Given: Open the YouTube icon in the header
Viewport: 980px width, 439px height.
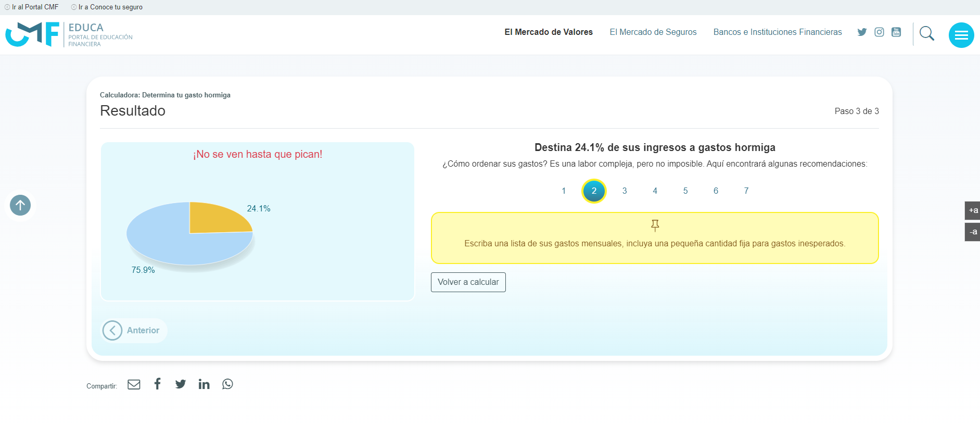Looking at the screenshot, I should point(896,32).
